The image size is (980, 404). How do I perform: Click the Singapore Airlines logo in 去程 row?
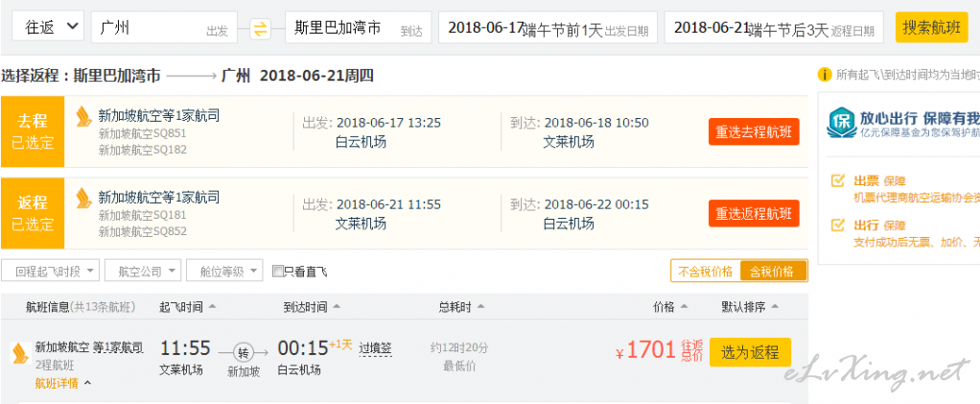83,117
